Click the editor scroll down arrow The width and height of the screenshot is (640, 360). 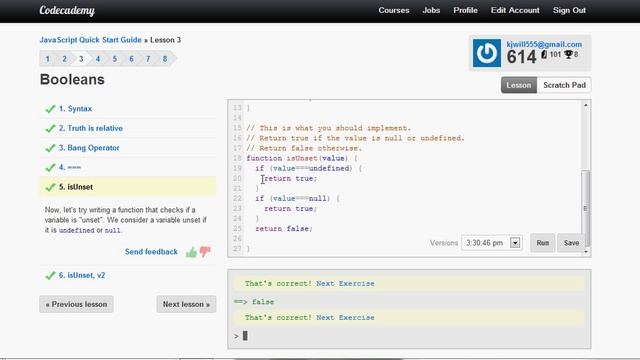click(586, 251)
